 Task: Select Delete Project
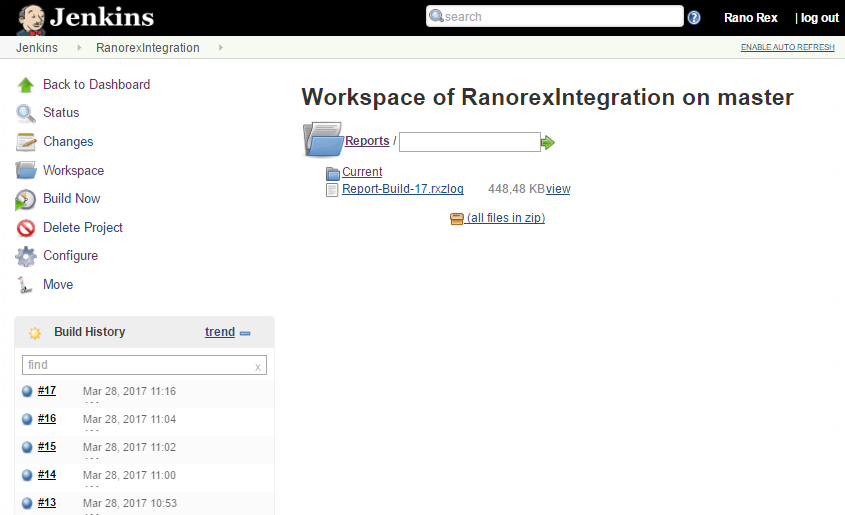[82, 227]
